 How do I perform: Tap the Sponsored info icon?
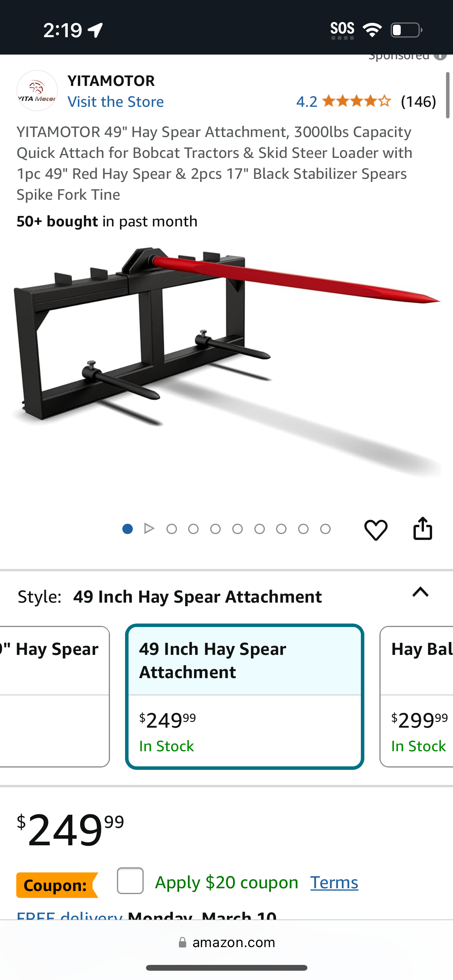(x=440, y=57)
